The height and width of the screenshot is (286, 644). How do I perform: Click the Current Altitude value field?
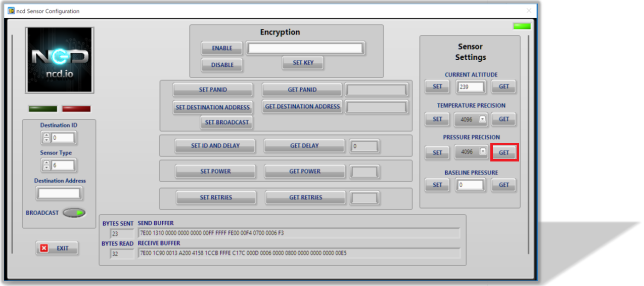[x=471, y=87]
